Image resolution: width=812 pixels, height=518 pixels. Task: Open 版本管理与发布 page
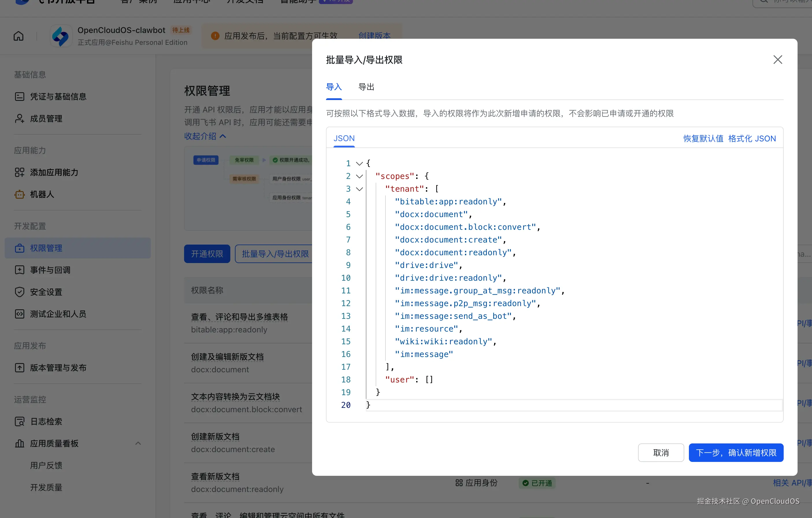[x=58, y=367]
